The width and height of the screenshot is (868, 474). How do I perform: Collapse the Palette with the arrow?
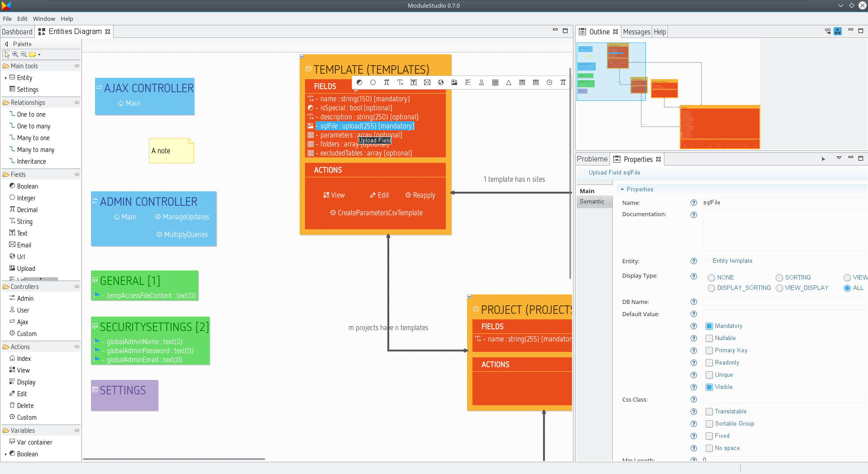click(x=6, y=44)
